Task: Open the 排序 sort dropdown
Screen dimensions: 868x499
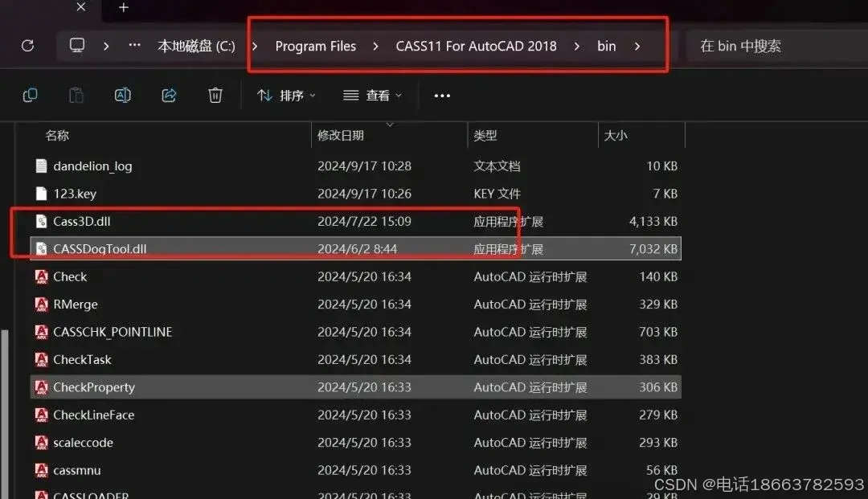Action: point(286,96)
